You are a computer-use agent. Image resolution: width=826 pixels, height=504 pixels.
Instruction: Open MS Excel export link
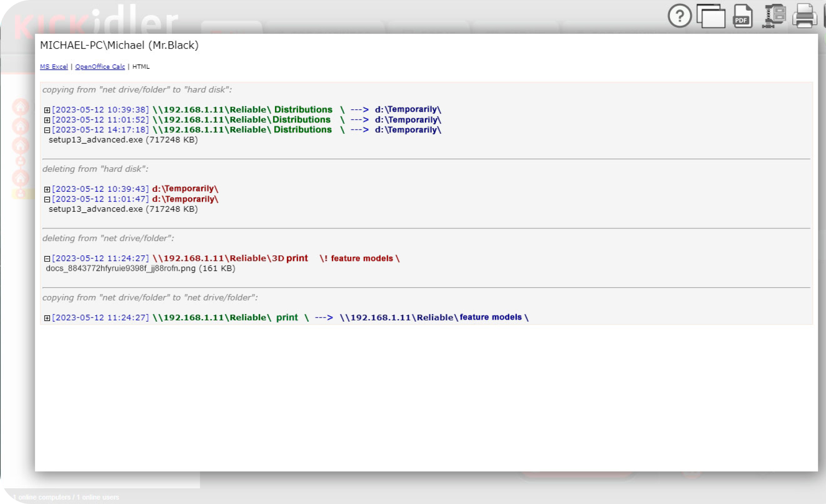(54, 67)
